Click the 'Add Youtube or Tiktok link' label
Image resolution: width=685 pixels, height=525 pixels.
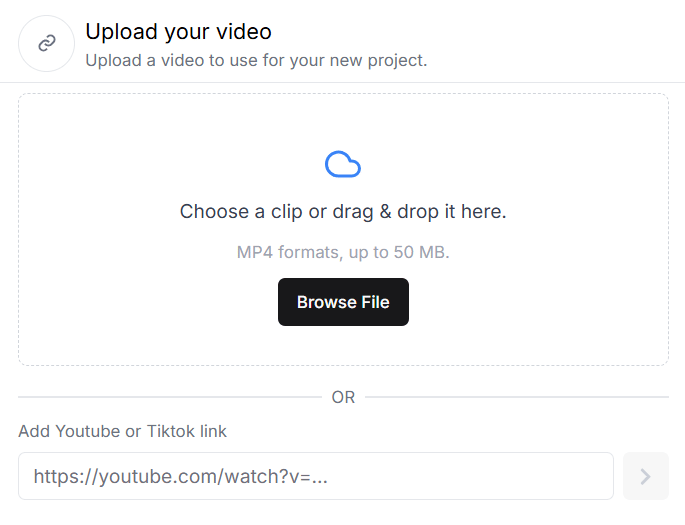point(122,431)
